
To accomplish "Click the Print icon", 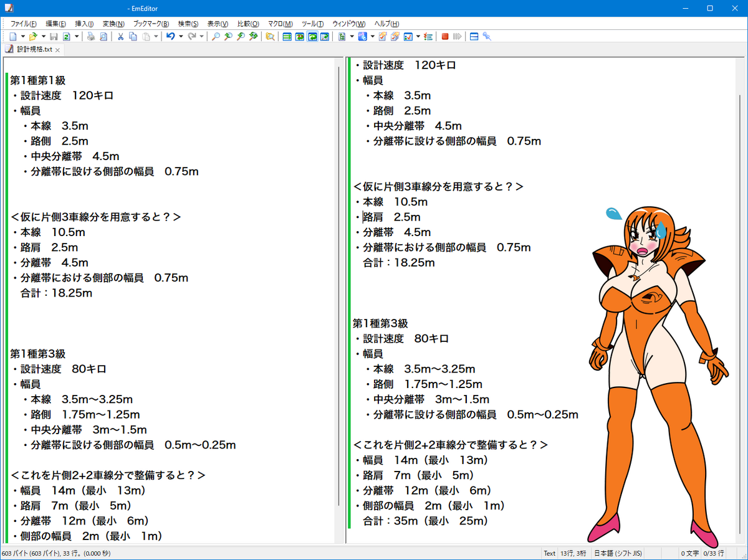I will pyautogui.click(x=90, y=37).
